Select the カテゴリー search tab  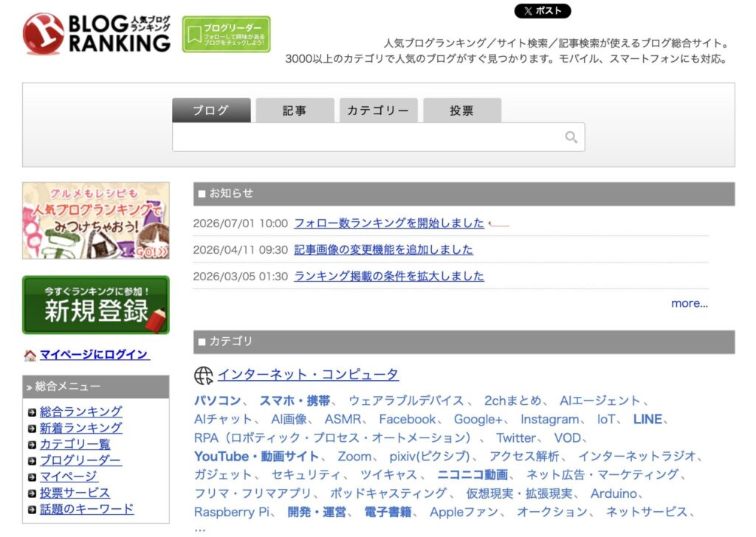pos(378,111)
